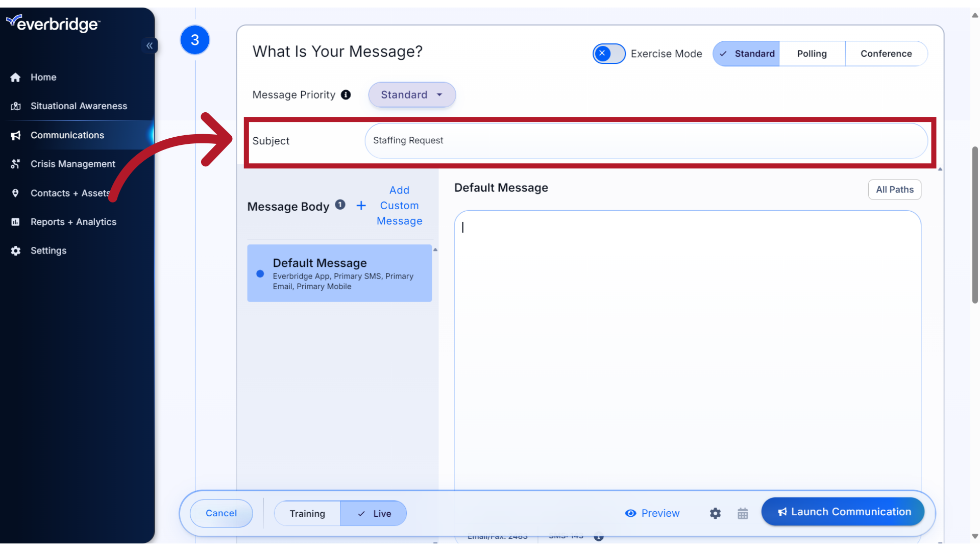Click the Reports + Analytics chart icon

click(x=15, y=221)
